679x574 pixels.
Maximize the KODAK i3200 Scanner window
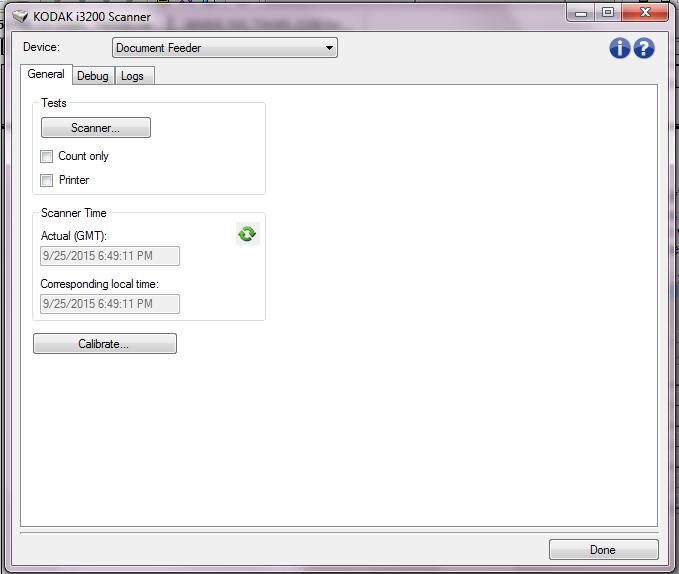click(x=608, y=13)
